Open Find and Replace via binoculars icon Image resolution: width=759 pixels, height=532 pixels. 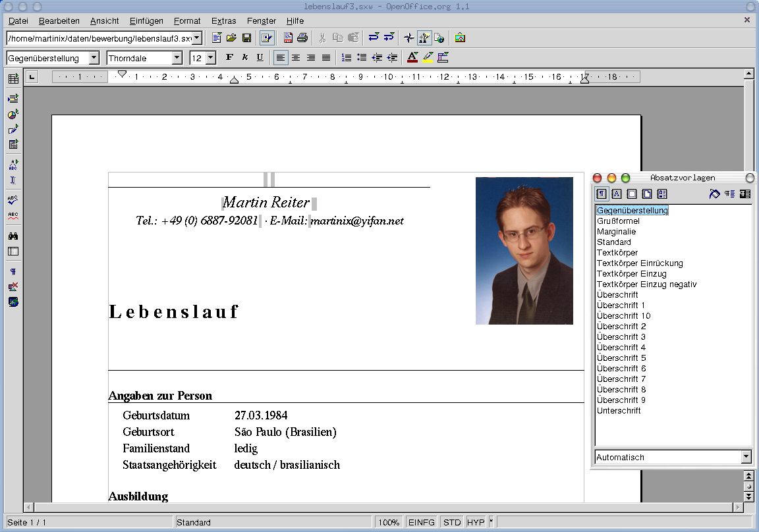coord(13,236)
